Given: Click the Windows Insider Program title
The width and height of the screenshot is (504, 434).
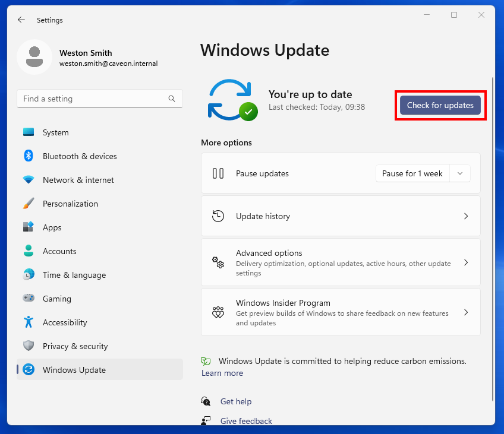Looking at the screenshot, I should click(283, 303).
